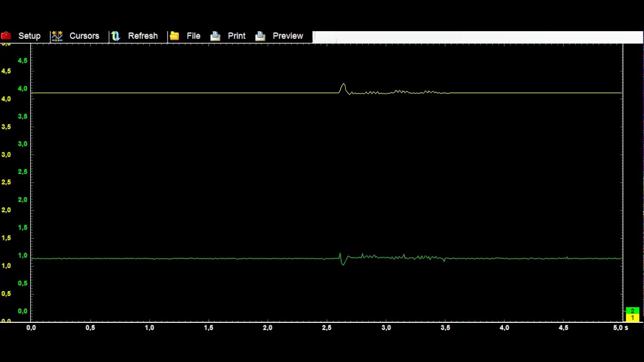This screenshot has width=644, height=362.
Task: Open the Setup menu
Action: point(29,36)
